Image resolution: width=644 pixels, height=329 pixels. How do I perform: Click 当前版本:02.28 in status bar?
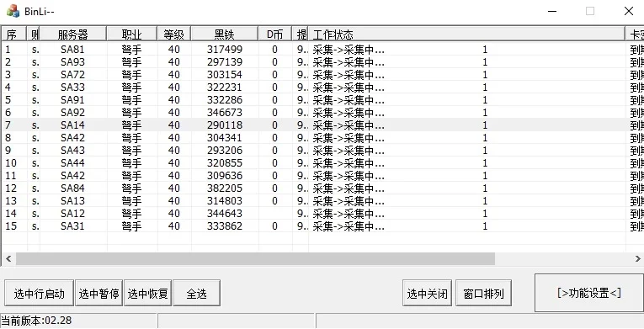click(x=36, y=321)
